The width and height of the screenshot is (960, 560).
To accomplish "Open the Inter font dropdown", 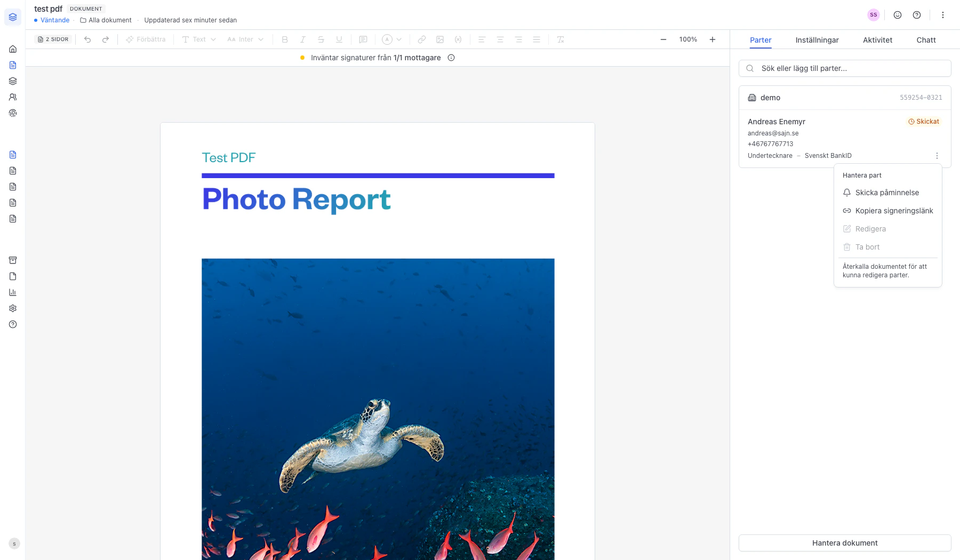I will (245, 39).
